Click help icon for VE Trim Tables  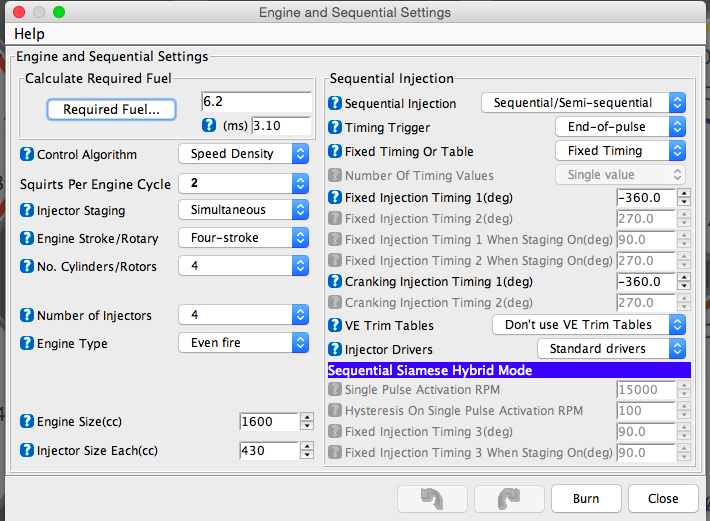click(336, 325)
